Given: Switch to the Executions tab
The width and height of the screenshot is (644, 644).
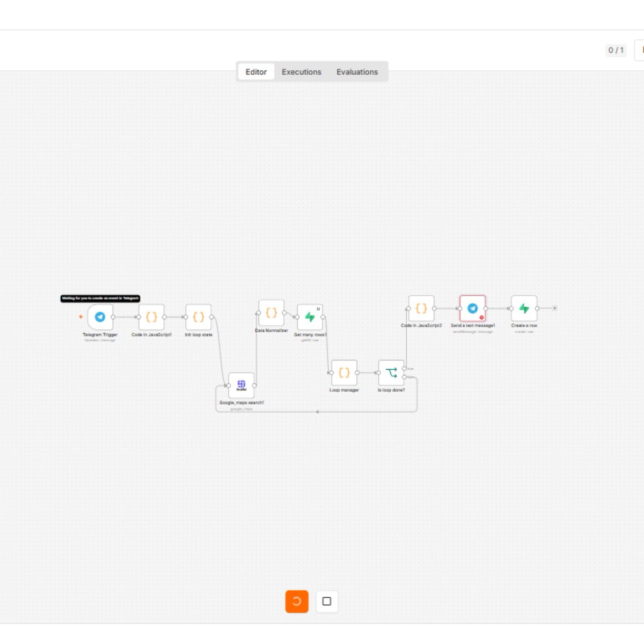Looking at the screenshot, I should click(302, 72).
